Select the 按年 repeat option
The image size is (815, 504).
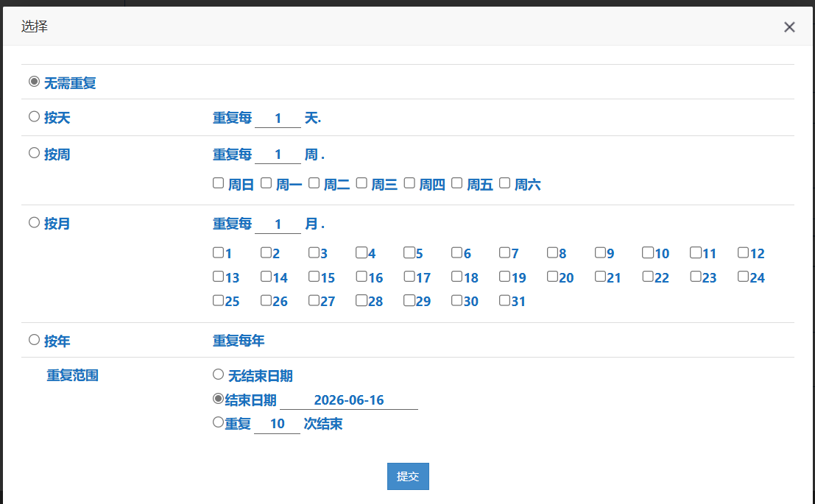pyautogui.click(x=35, y=340)
